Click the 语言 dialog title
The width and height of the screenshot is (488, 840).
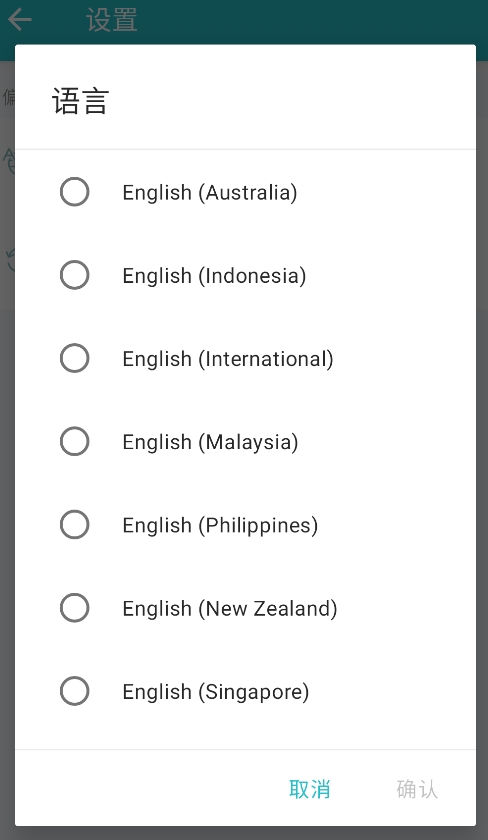(80, 101)
